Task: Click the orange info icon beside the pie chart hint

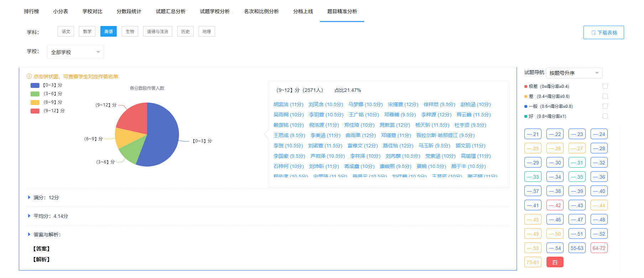Action: click(x=29, y=77)
